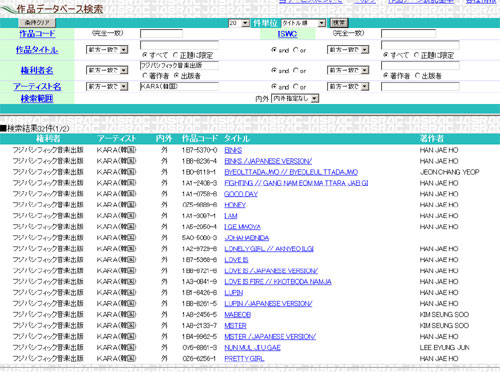This screenshot has width=500, height=372.
Task: Open right 前方一致 dropdown in 権利者名 row
Action: pyautogui.click(x=348, y=70)
